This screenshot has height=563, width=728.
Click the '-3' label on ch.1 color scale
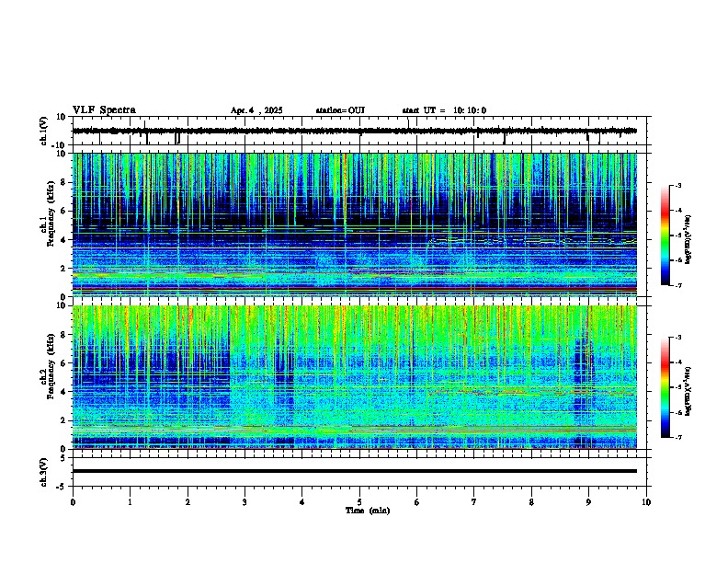pos(677,185)
